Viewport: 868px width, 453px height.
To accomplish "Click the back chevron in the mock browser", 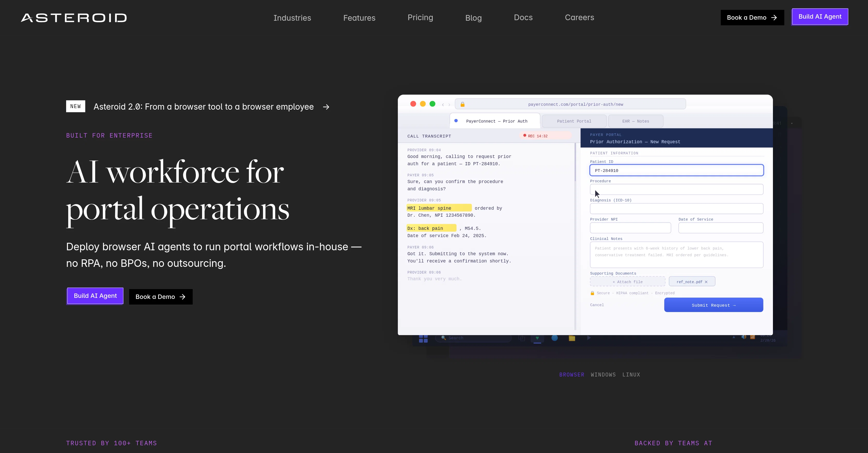I will [443, 104].
